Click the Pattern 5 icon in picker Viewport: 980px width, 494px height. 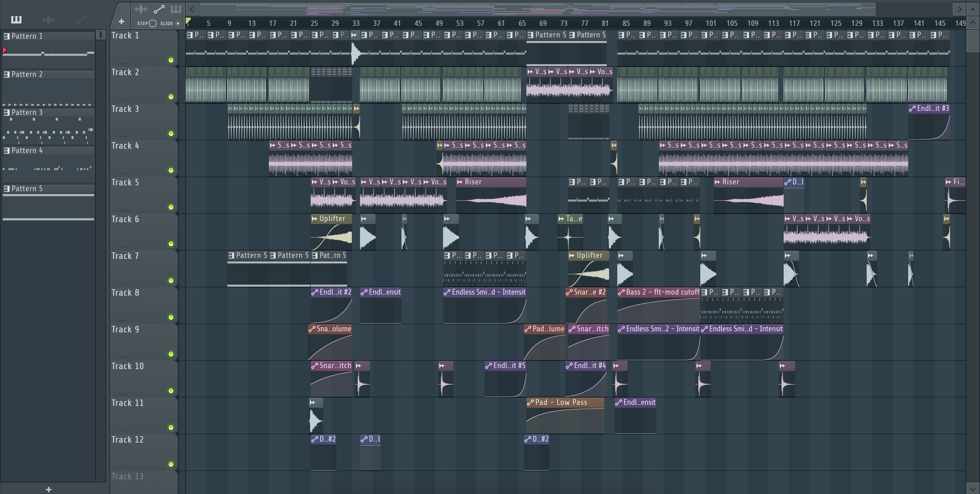click(x=6, y=188)
